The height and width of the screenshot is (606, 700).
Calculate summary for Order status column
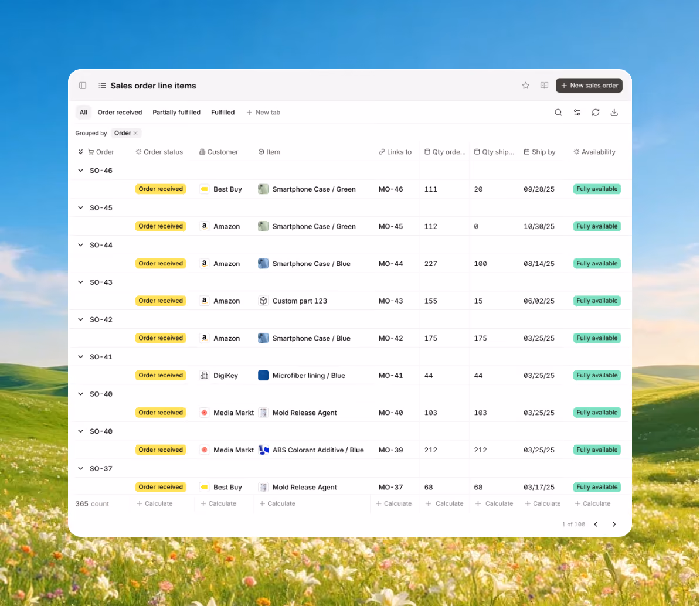(x=154, y=503)
